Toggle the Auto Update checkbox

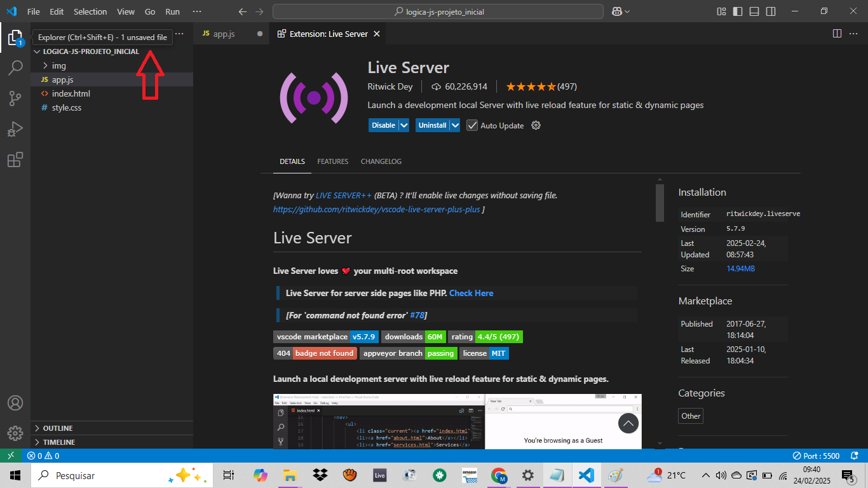471,125
